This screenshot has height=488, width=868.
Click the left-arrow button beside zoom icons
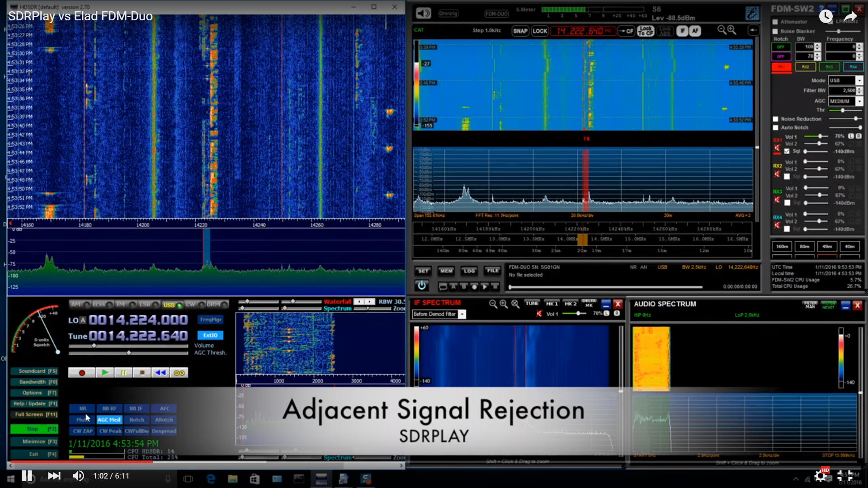click(753, 30)
